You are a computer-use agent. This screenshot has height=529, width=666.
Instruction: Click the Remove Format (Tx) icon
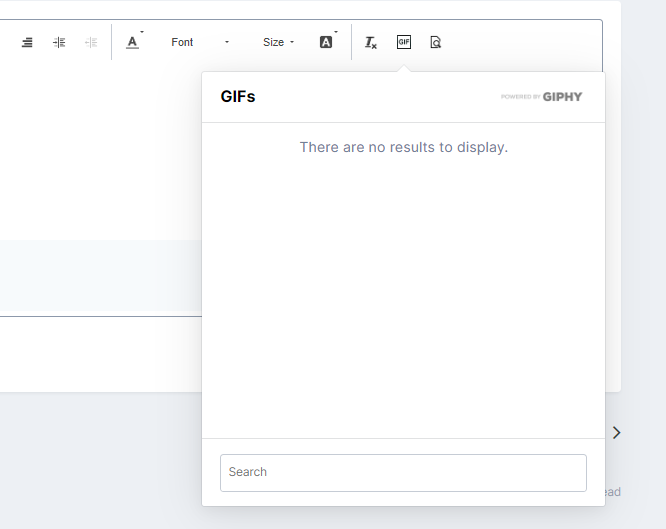click(371, 42)
